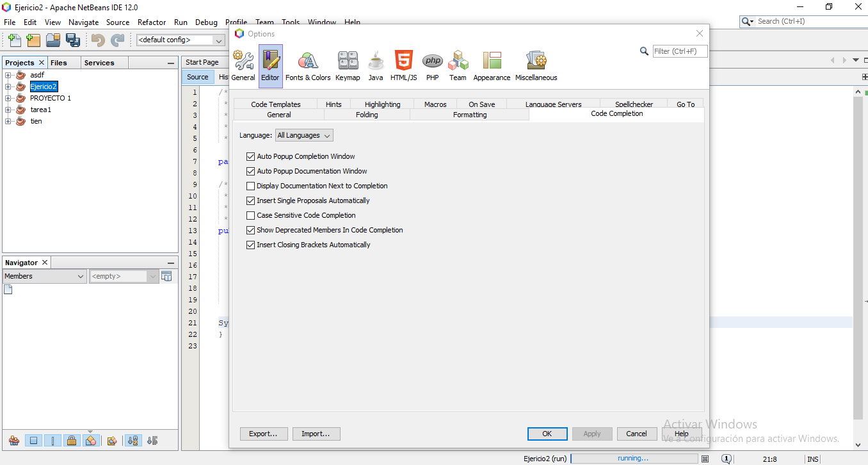868x465 pixels.
Task: Toggle Show Deprecated Members In Code Completion
Action: pos(251,230)
